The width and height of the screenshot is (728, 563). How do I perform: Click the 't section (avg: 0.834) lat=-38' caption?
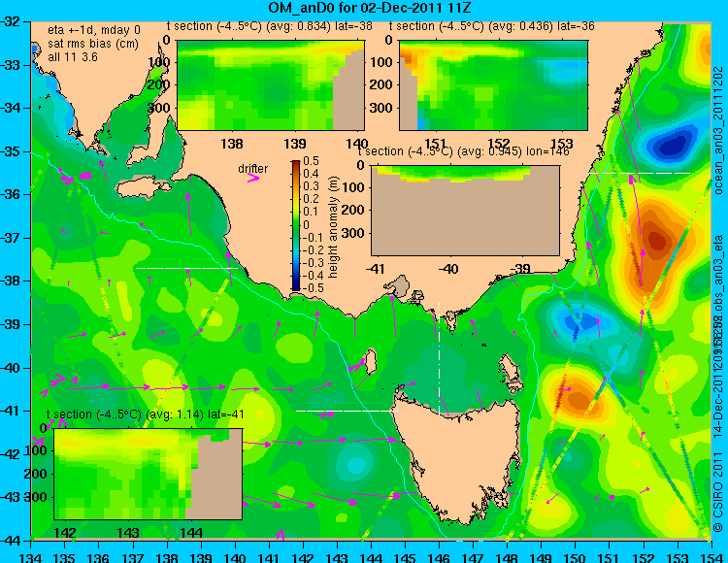269,26
